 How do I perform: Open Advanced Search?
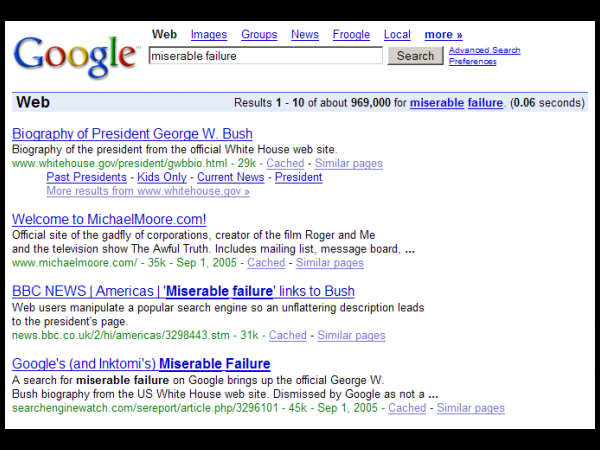tap(484, 50)
